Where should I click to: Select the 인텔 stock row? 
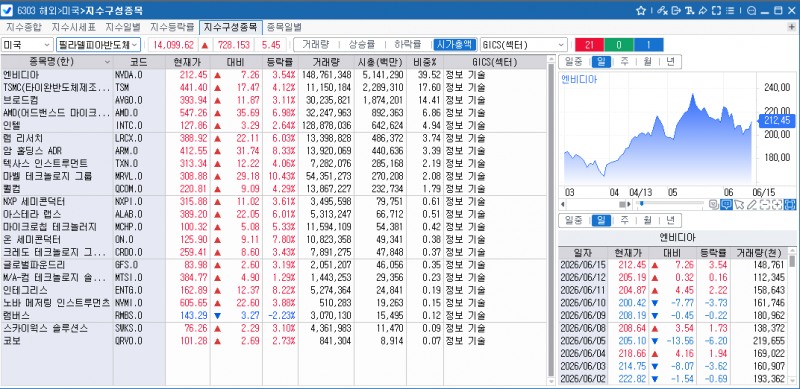coord(273,125)
